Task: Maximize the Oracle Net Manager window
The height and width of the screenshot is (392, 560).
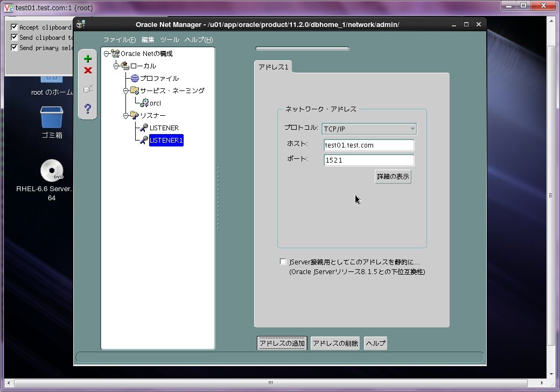Action: [x=466, y=24]
